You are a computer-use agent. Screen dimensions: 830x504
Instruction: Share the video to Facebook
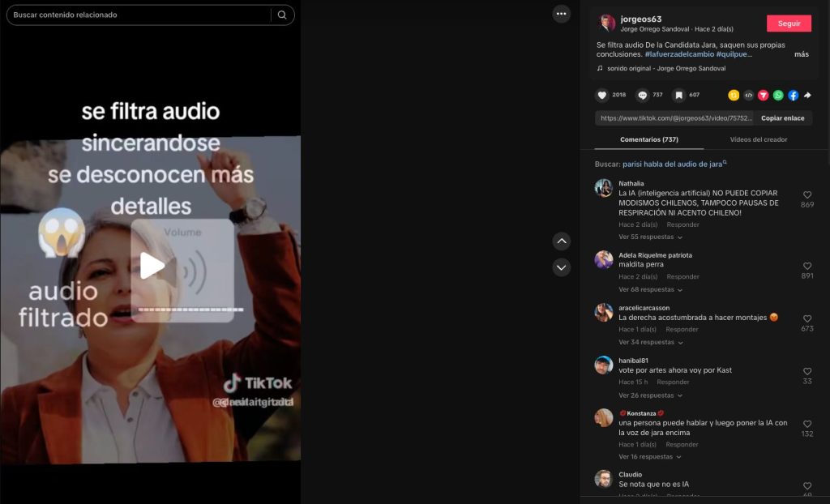click(x=793, y=95)
